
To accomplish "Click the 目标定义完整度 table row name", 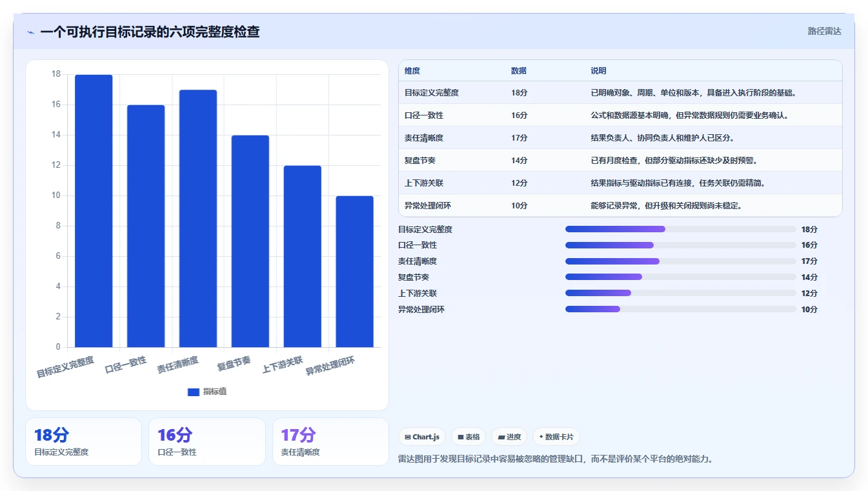I will pyautogui.click(x=432, y=93).
